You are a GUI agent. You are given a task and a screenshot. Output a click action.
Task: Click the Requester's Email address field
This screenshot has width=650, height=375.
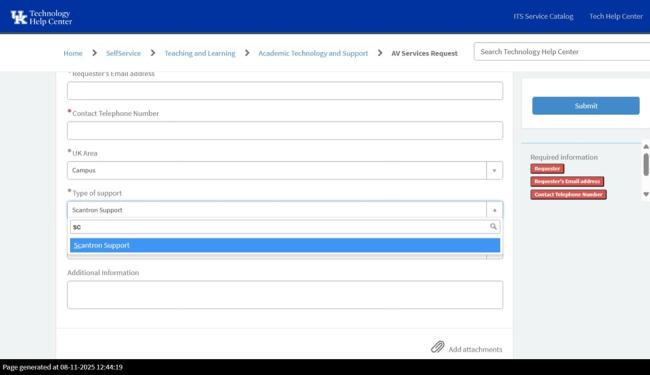coord(285,91)
